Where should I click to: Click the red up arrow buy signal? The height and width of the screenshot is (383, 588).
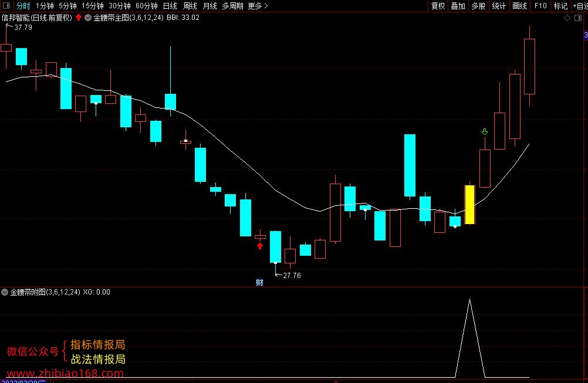tap(260, 246)
